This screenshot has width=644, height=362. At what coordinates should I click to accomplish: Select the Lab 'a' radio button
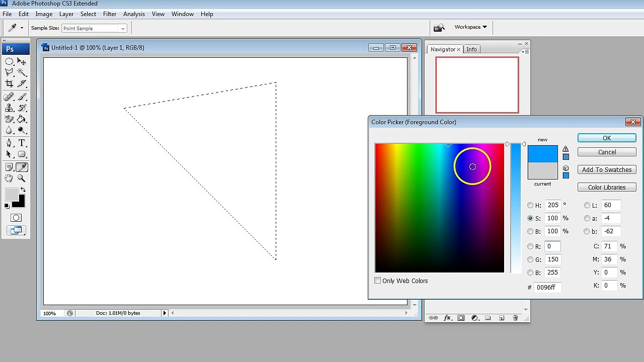[587, 218]
